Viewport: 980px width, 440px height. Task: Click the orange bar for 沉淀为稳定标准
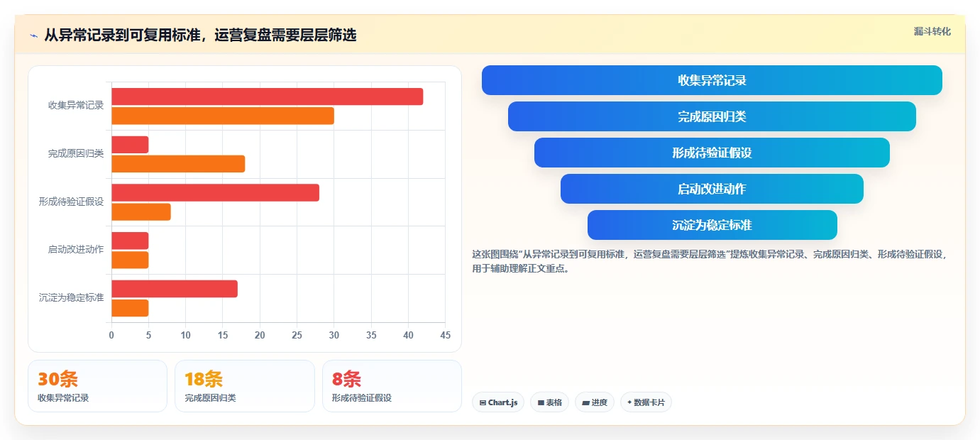pyautogui.click(x=130, y=308)
